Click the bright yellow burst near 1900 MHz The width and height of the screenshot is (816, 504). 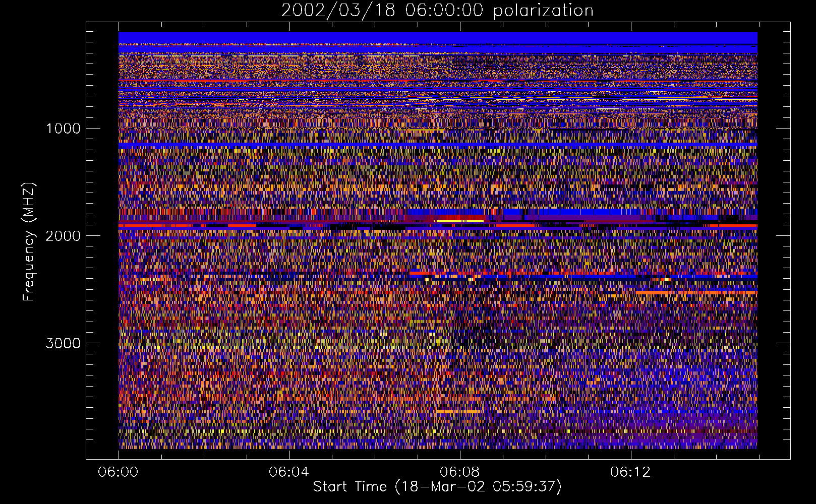pos(460,221)
